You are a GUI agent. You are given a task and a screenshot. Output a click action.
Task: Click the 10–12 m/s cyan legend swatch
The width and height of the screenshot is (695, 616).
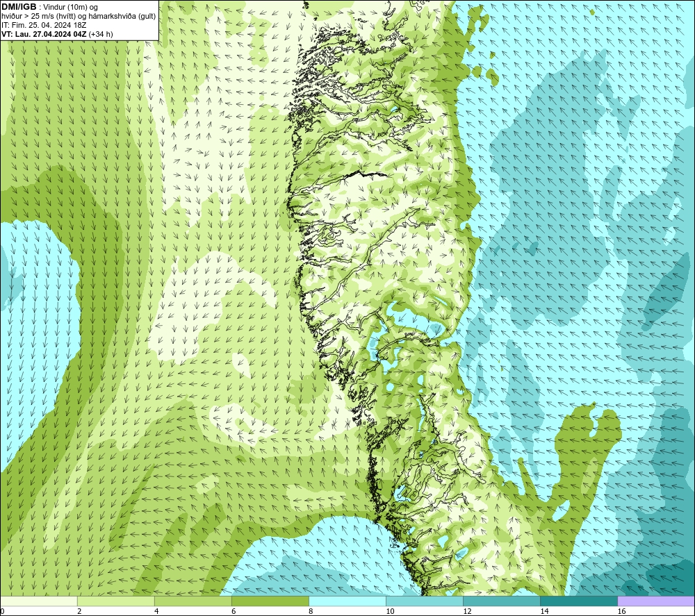pyautogui.click(x=424, y=601)
